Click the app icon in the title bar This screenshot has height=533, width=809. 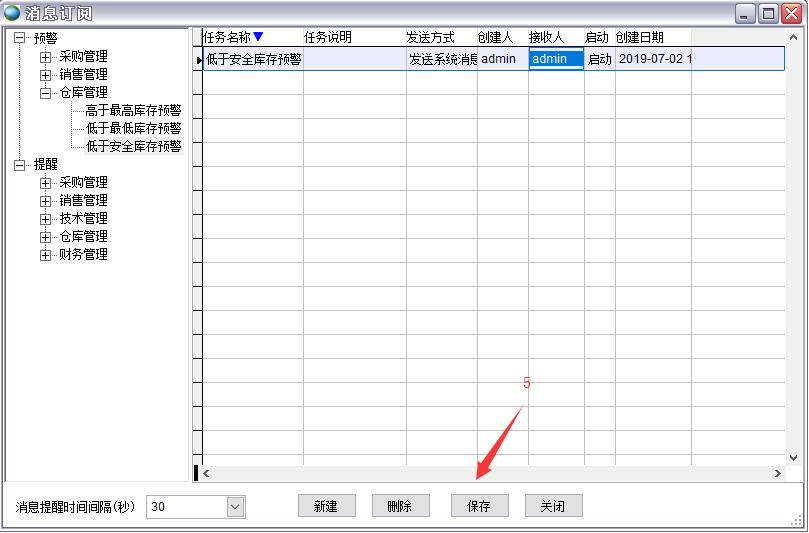coord(12,12)
